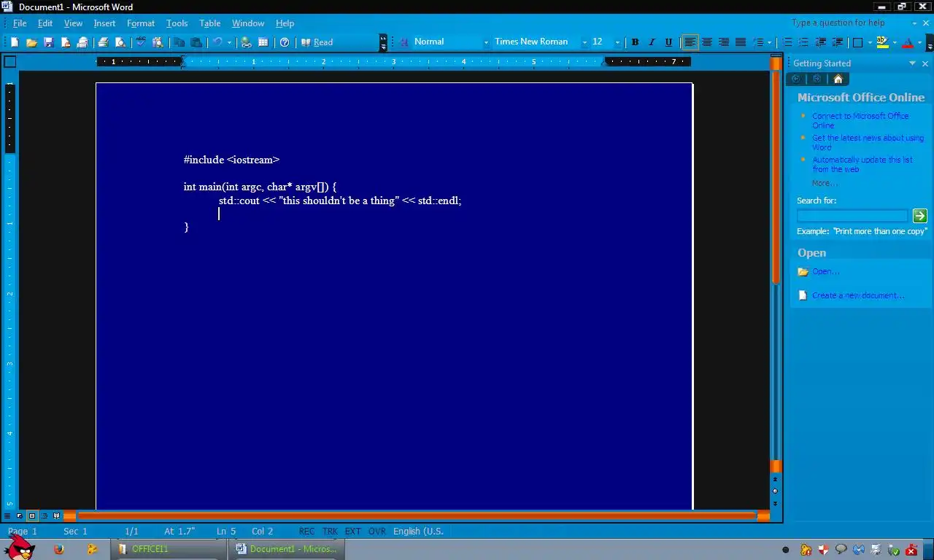Click the Copy icon in the toolbar
Viewport: 934px width, 560px height.
(179, 42)
